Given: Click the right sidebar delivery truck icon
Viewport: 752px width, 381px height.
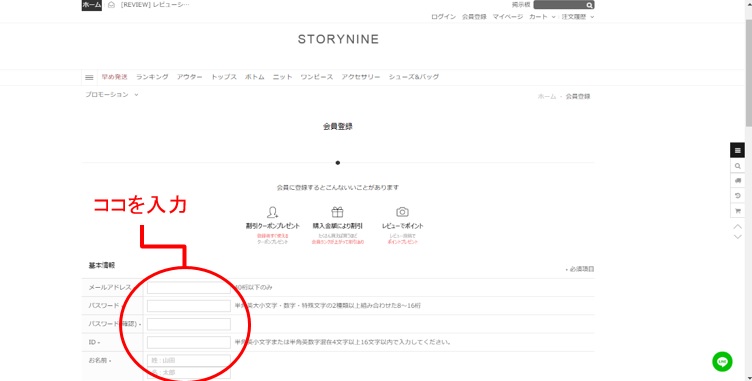Looking at the screenshot, I should point(738,181).
